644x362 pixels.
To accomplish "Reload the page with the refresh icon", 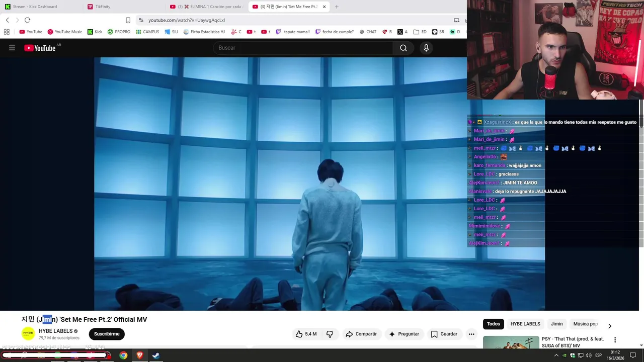I will 27,20.
